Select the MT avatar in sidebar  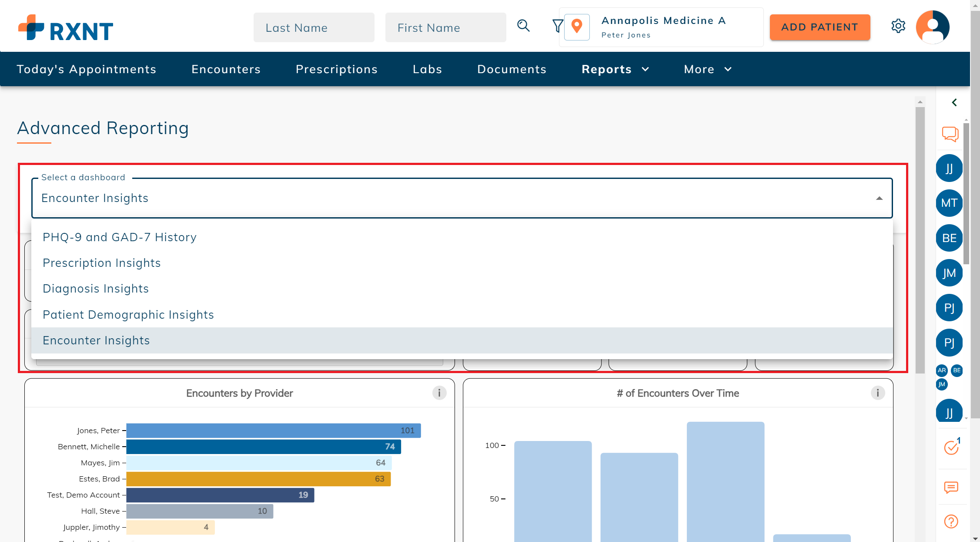949,203
